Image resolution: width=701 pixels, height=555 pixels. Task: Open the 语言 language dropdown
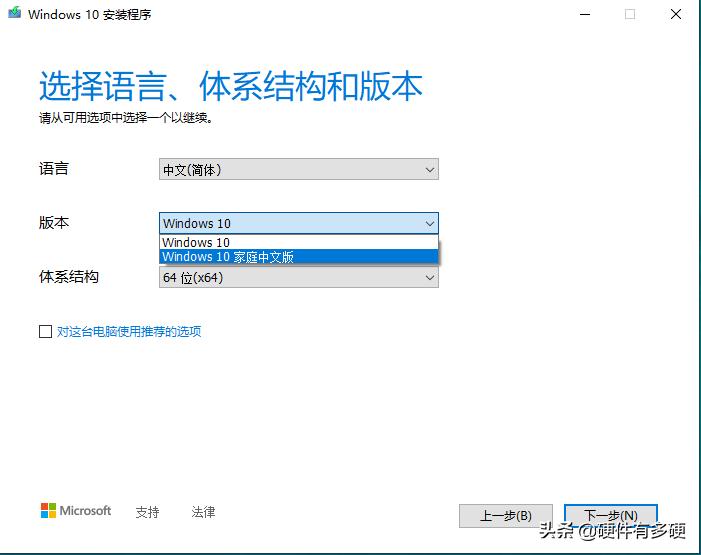coord(299,169)
